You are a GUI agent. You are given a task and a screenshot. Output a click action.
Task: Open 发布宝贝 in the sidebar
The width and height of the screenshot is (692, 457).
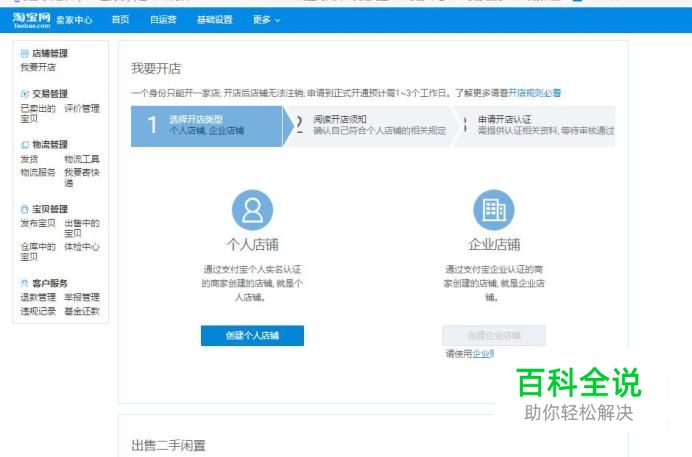[x=38, y=223]
